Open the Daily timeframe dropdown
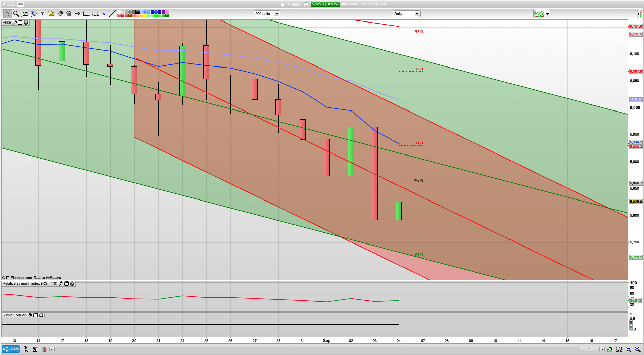 (x=406, y=14)
